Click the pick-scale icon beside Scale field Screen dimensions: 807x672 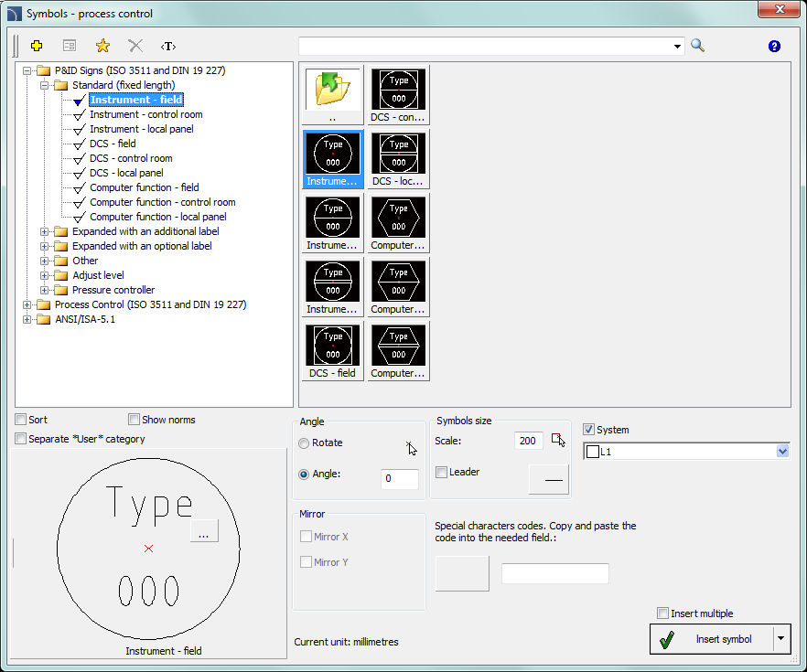558,440
